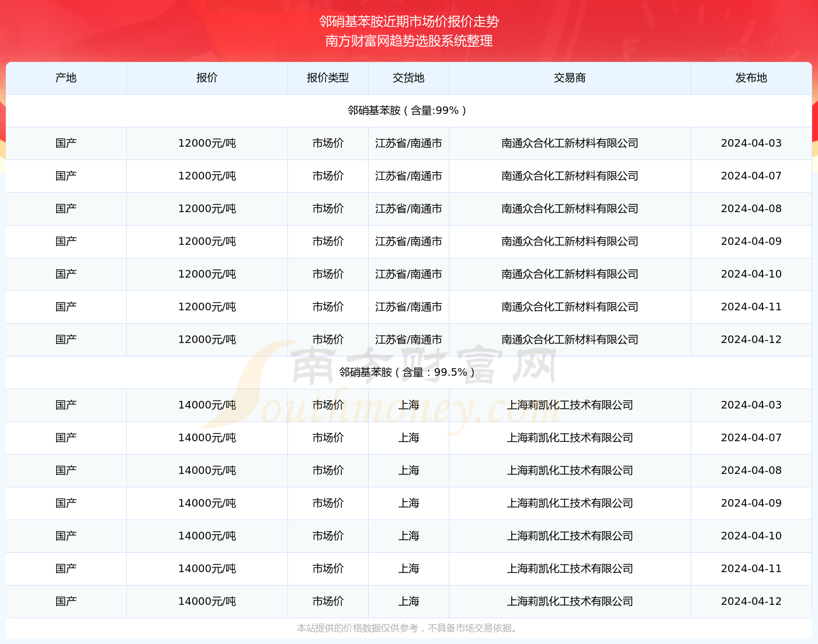Click date 2024-04-12 for 南通众合化工
Viewport: 818px width, 644px height.
(751, 340)
